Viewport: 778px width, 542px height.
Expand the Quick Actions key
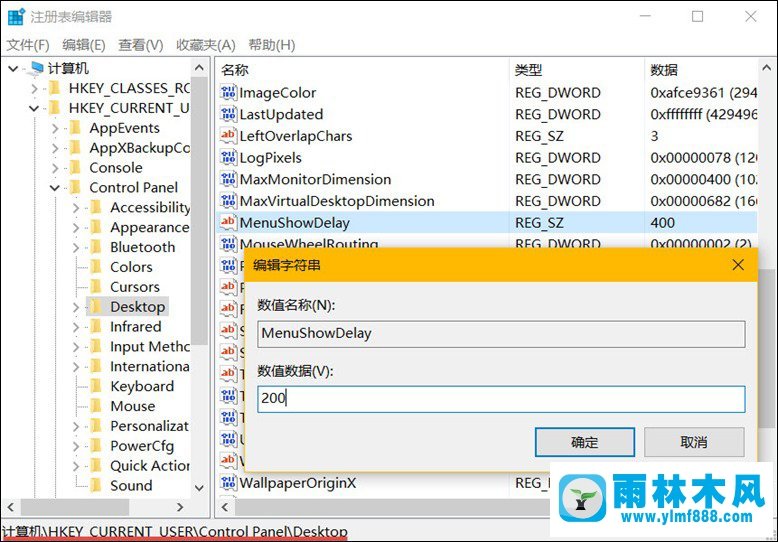pyautogui.click(x=76, y=466)
